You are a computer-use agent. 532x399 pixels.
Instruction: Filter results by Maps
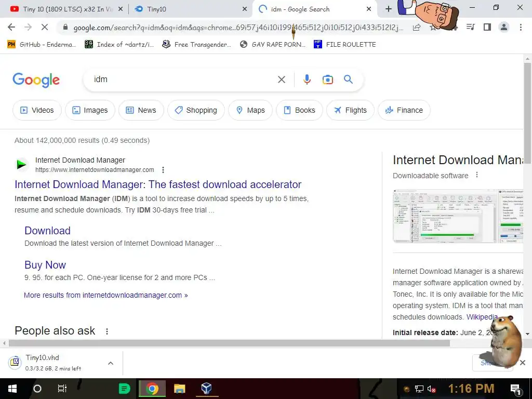(x=250, y=110)
